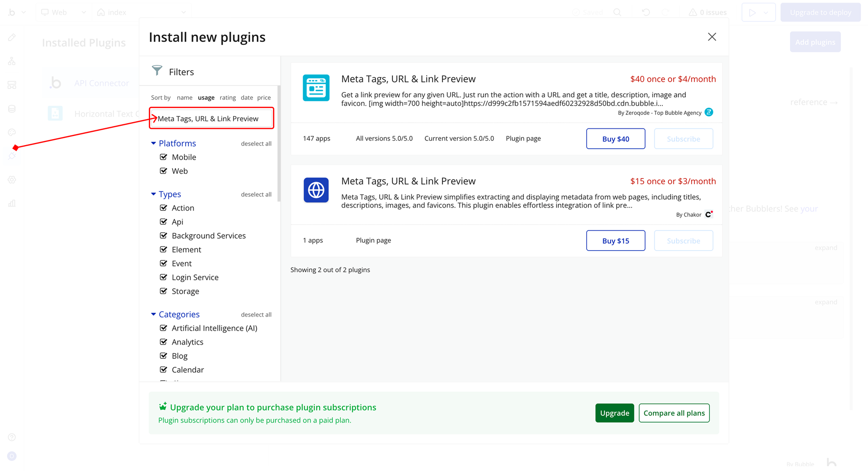
Task: Collapse the Platforms filter section
Action: (153, 143)
